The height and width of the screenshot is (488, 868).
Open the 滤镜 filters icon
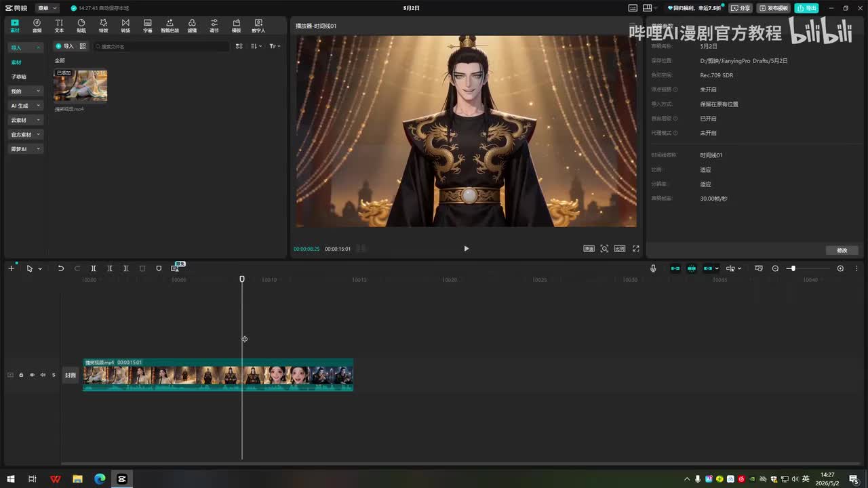[x=192, y=26]
